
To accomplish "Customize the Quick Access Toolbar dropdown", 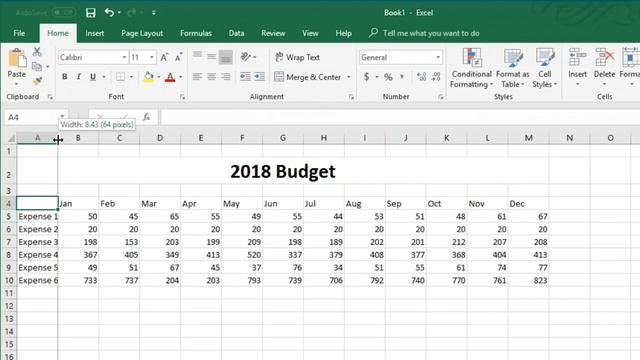I will [154, 13].
